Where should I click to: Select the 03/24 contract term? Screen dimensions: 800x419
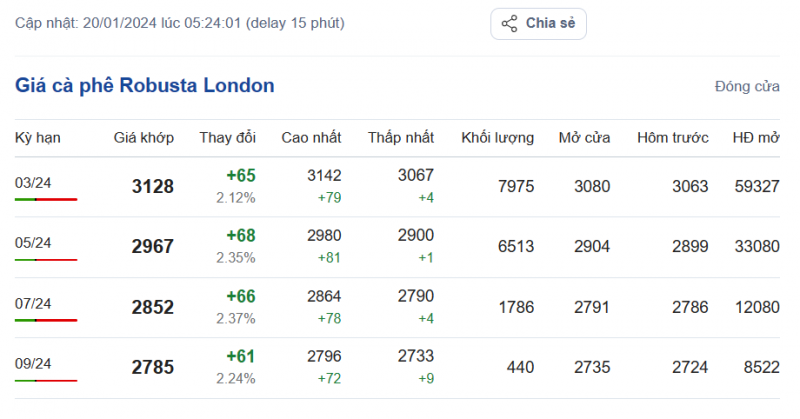pyautogui.click(x=33, y=182)
